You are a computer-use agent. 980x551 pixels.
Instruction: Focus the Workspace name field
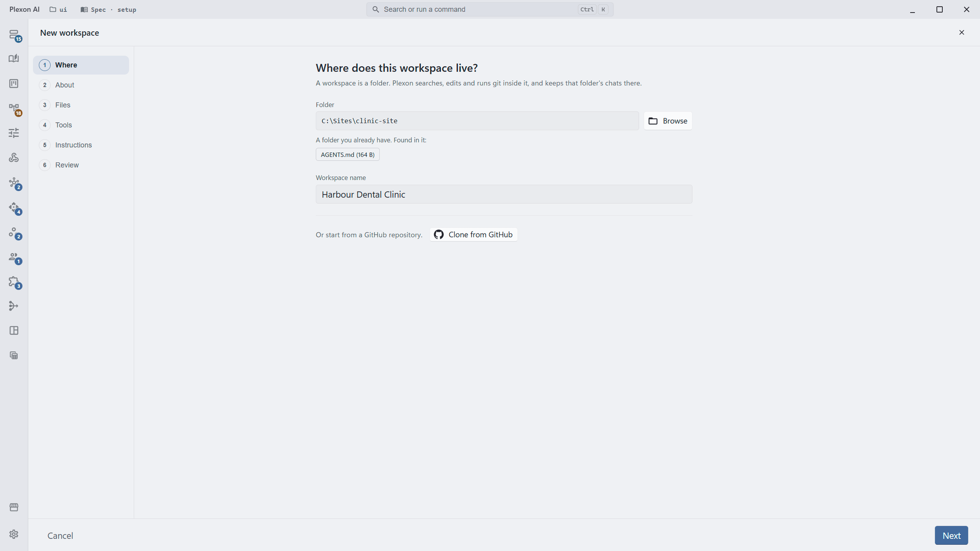click(504, 194)
